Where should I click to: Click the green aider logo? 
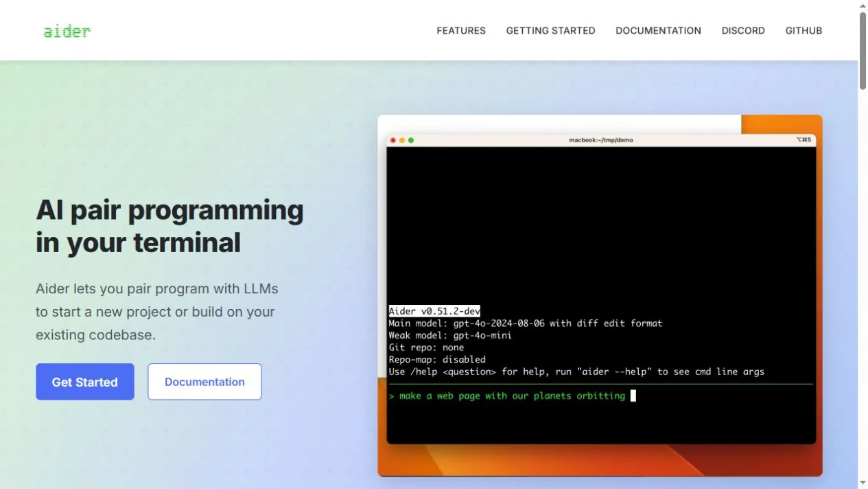coord(67,31)
